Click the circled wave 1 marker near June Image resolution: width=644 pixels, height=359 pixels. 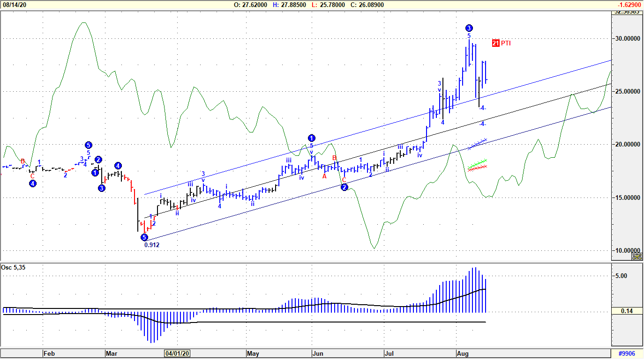312,138
